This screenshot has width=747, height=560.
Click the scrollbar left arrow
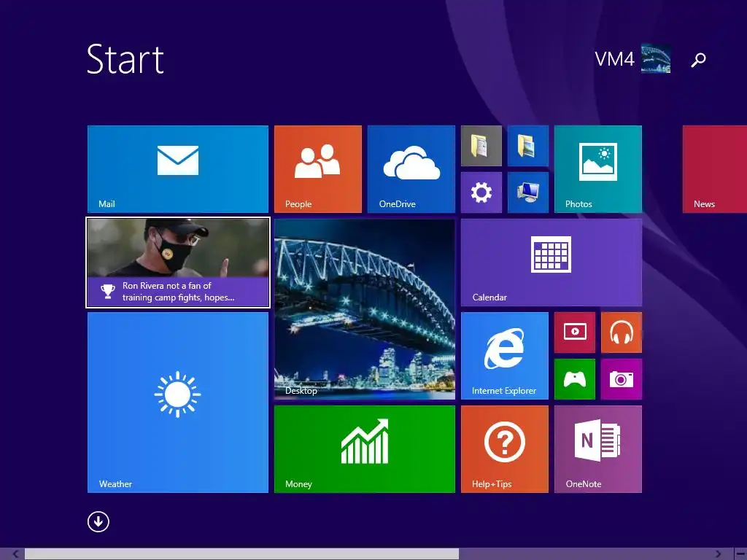tap(15, 554)
